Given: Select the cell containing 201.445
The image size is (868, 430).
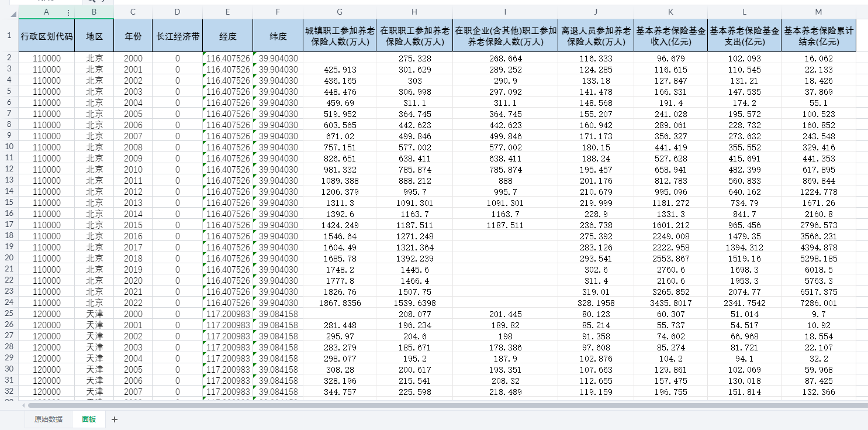Looking at the screenshot, I should pos(506,314).
